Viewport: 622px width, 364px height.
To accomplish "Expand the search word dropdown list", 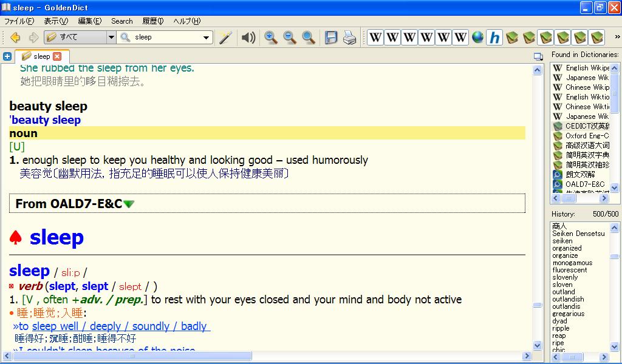I will tap(207, 38).
